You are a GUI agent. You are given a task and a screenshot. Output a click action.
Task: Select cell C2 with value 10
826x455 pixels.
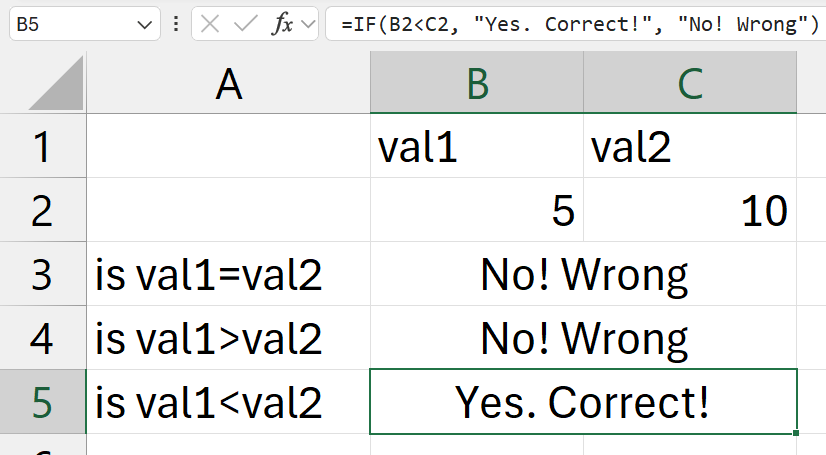point(690,210)
